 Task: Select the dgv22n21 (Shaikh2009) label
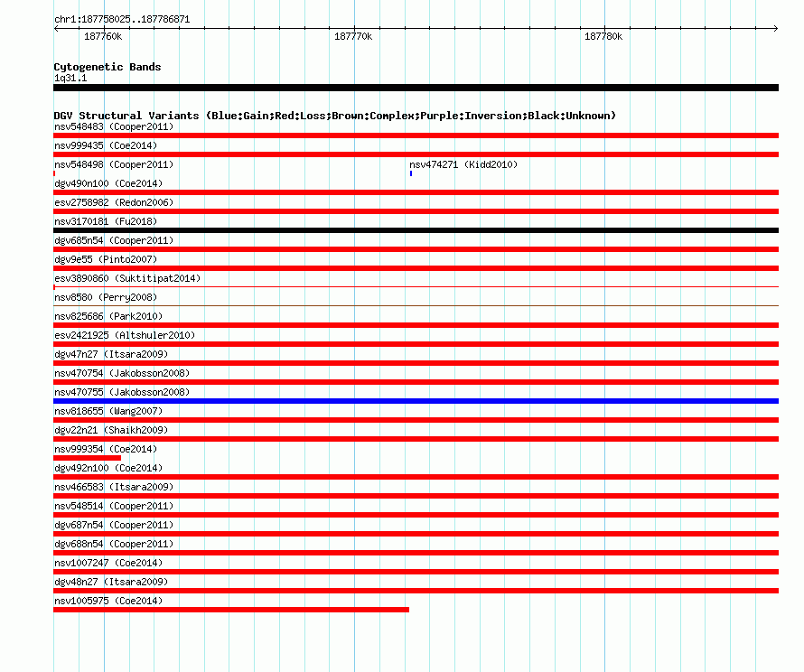click(x=111, y=430)
